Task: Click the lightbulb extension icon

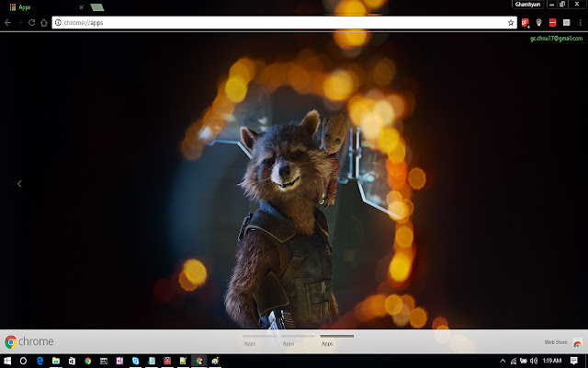Action: click(539, 22)
